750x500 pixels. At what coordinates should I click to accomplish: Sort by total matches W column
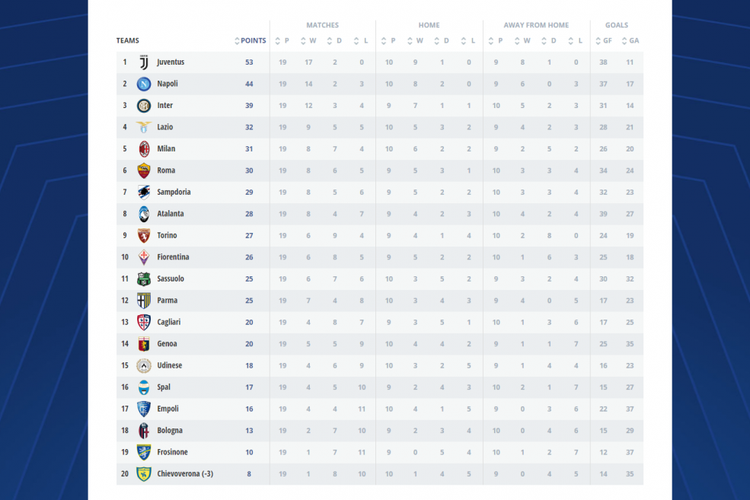[x=309, y=41]
